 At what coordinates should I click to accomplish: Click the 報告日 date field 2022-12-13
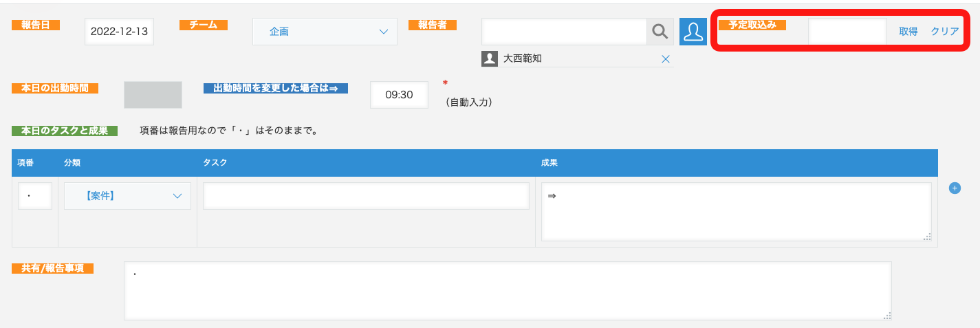tap(120, 32)
